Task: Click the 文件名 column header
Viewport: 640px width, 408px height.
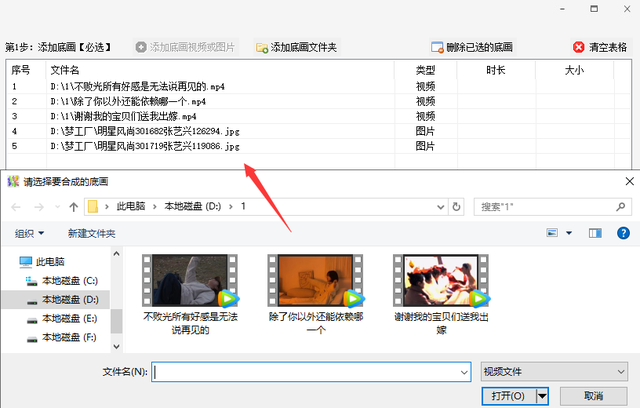Action: point(220,70)
